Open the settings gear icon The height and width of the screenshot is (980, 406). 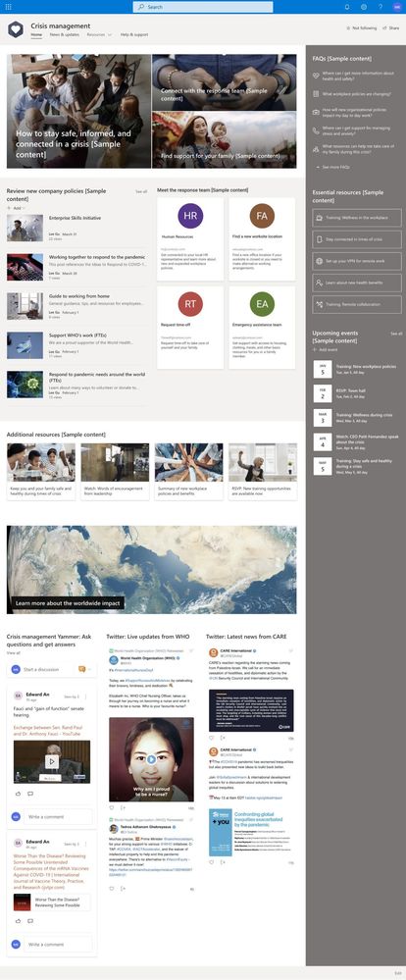pyautogui.click(x=364, y=7)
